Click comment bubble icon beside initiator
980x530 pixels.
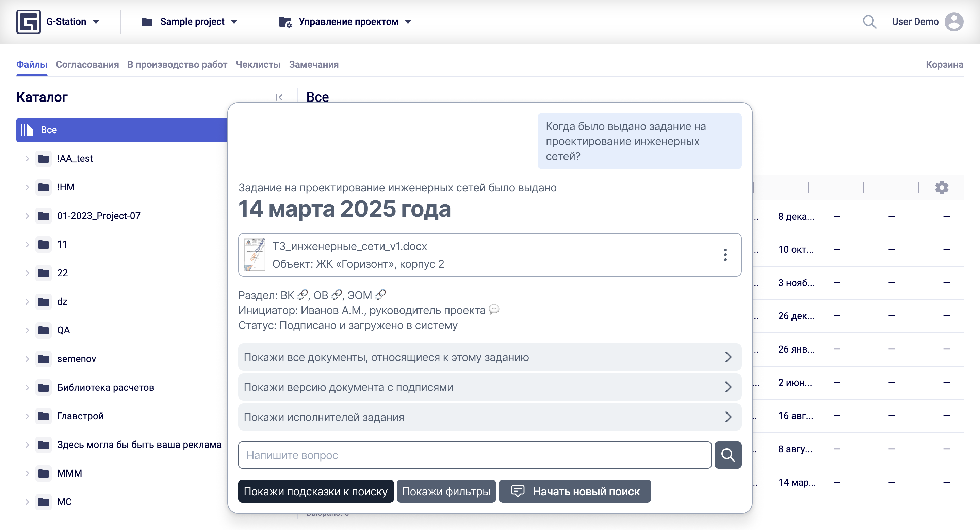click(x=494, y=309)
